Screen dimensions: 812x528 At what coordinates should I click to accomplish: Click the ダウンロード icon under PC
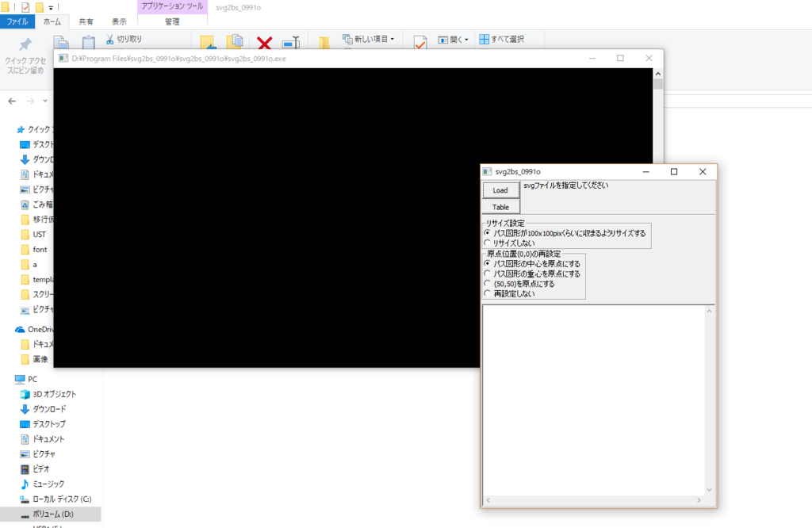(25, 409)
